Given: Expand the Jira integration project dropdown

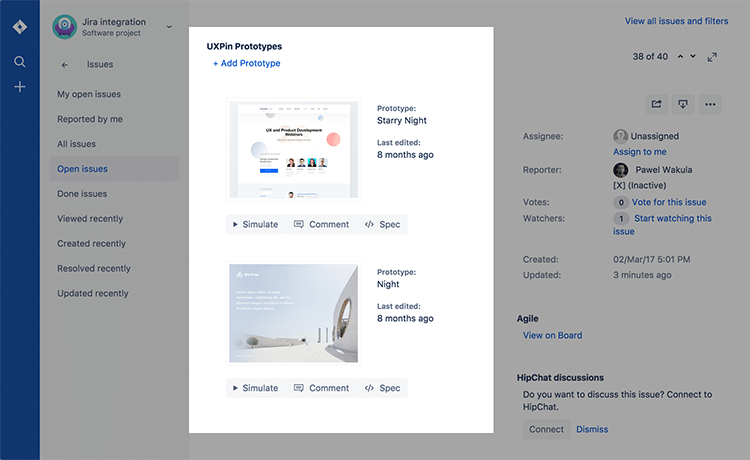Looking at the screenshot, I should [x=169, y=27].
